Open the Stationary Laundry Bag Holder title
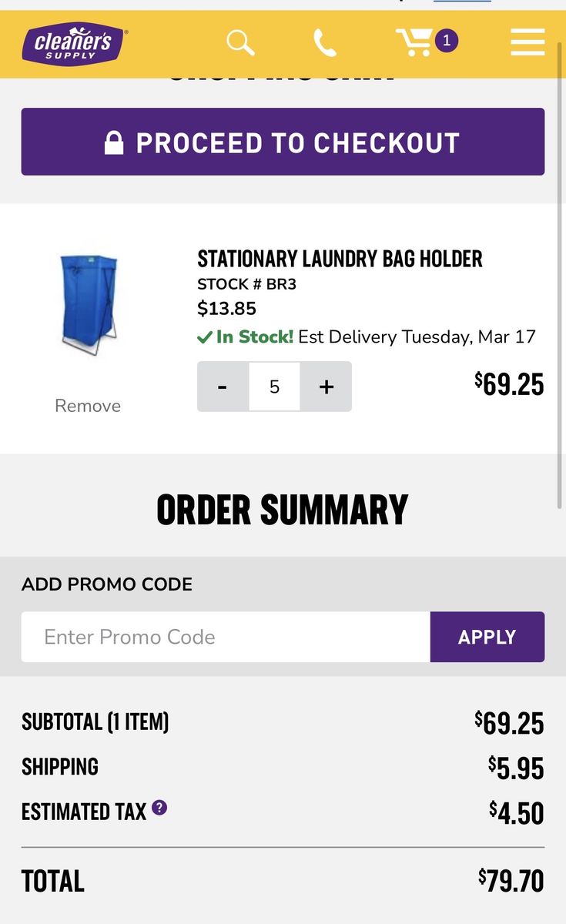Image resolution: width=566 pixels, height=924 pixels. tap(340, 259)
